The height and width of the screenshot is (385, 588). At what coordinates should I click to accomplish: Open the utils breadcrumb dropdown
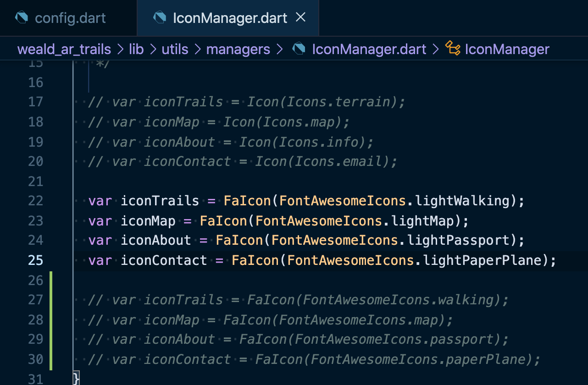tap(175, 49)
